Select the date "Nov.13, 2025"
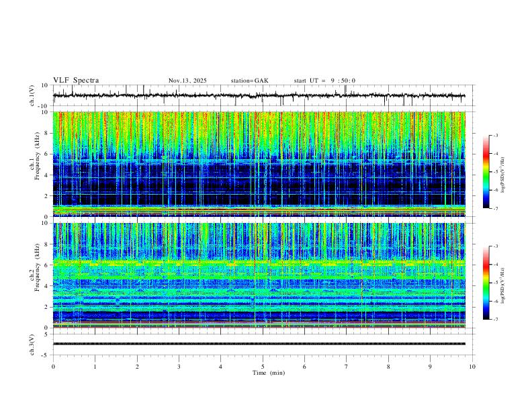Image resolution: width=532 pixels, height=411 pixels. (187, 81)
